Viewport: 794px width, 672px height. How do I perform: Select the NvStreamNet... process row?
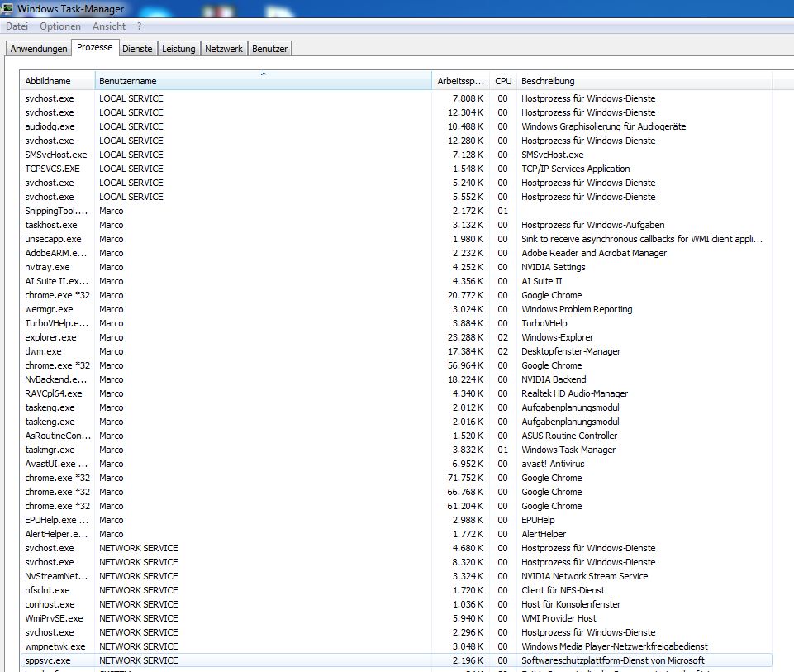[397, 576]
